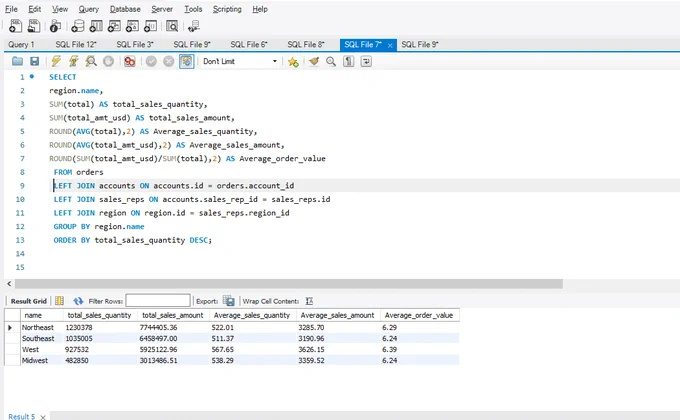The width and height of the screenshot is (680, 420).
Task: Select the cell with value 5925122.96
Action: point(173,350)
